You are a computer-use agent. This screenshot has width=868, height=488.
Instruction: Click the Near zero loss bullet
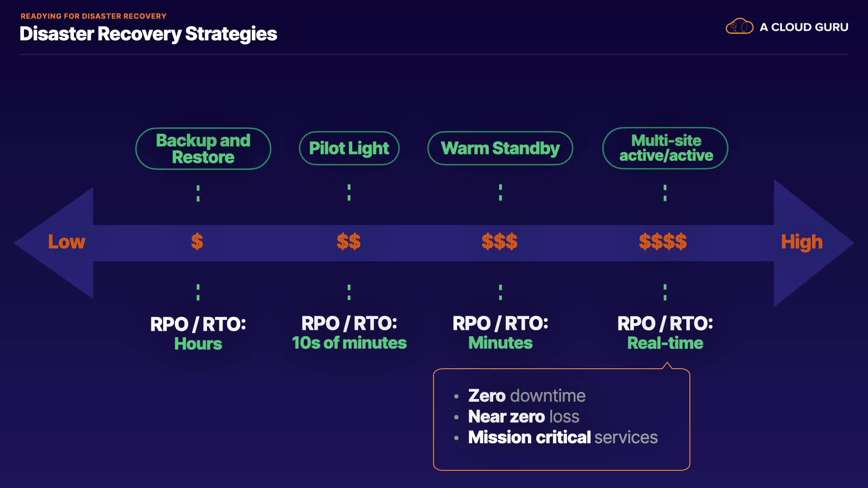(524, 417)
